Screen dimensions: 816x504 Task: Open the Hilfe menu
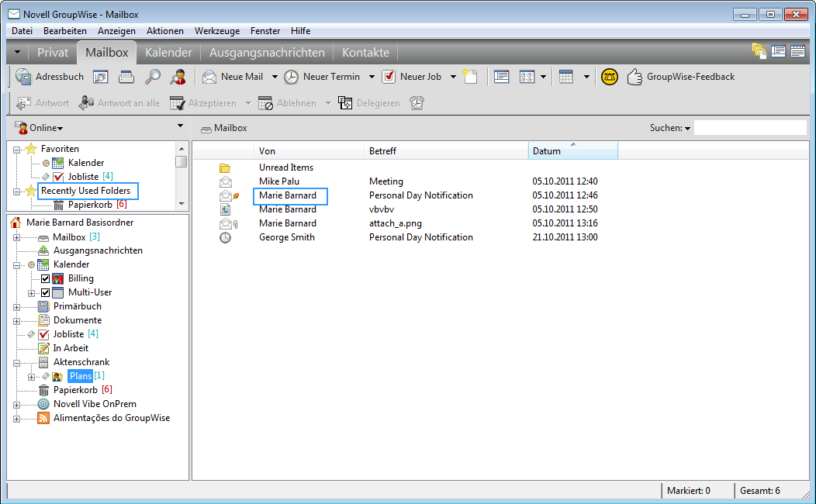click(x=300, y=31)
